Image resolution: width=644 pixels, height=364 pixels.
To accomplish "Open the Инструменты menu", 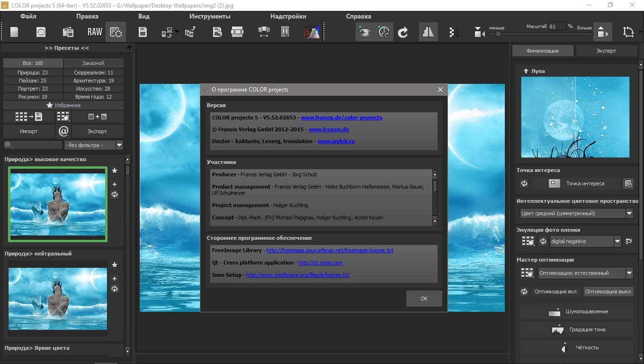I will [210, 16].
